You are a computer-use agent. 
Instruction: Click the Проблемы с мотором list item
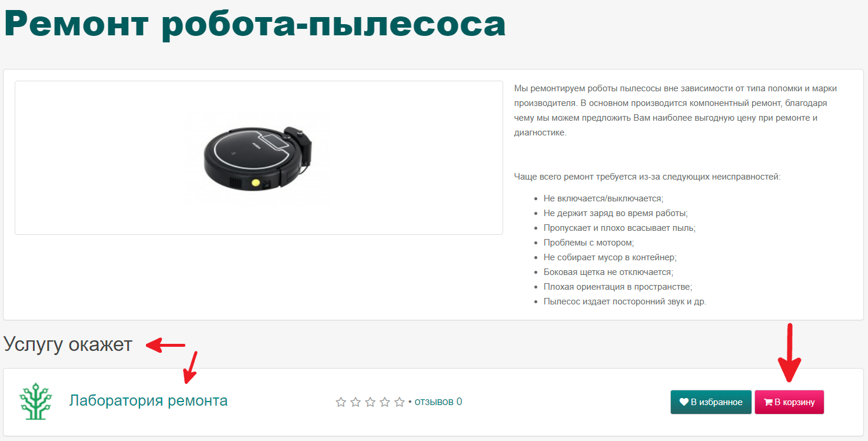[588, 243]
